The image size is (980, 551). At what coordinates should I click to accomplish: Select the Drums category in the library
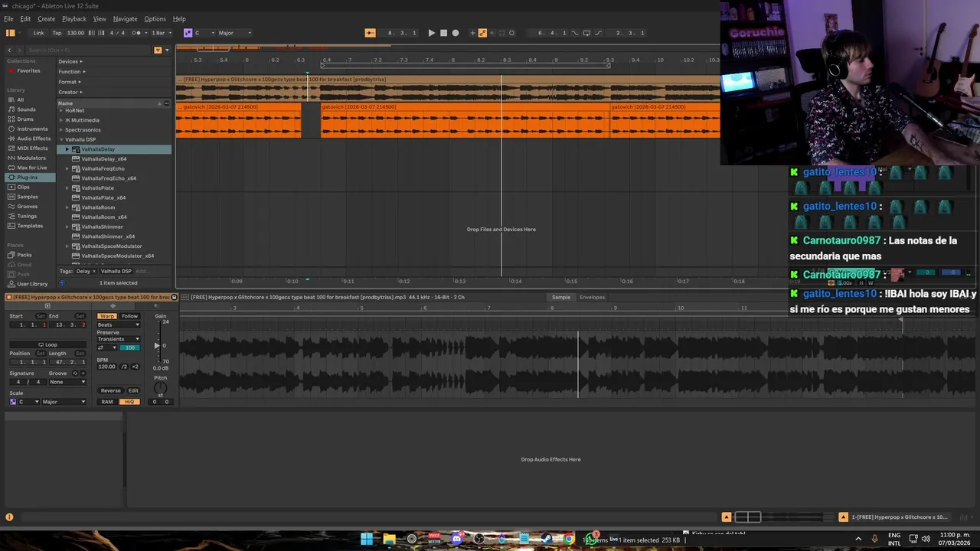point(25,119)
